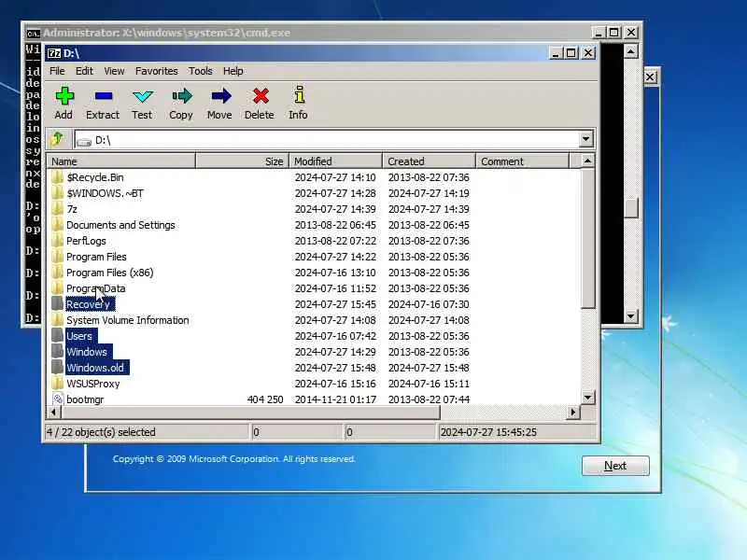Image resolution: width=747 pixels, height=560 pixels.
Task: Sort by the Created column header
Action: [x=430, y=161]
